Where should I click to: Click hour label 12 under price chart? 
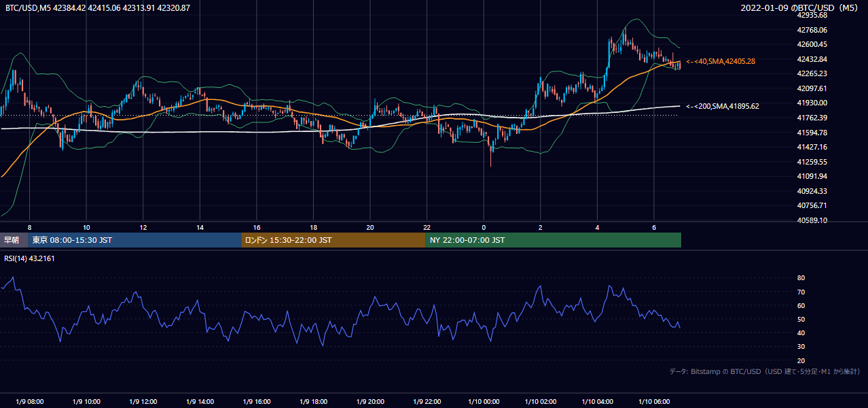[143, 227]
